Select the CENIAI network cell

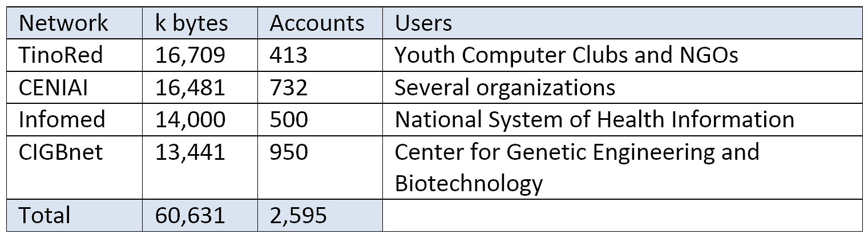click(74, 87)
